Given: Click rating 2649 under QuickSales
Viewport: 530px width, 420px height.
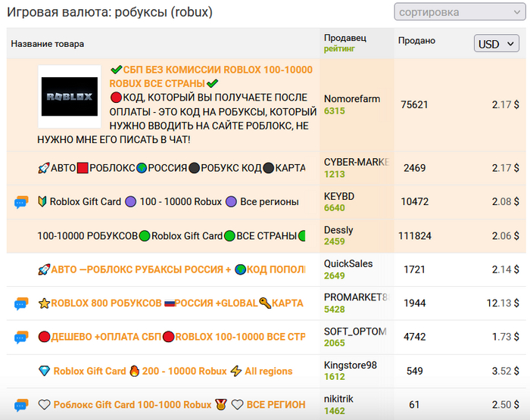Looking at the screenshot, I should 335,275.
